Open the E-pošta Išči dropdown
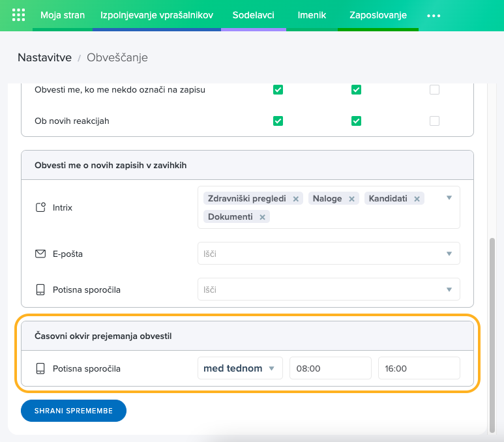The height and width of the screenshot is (442, 504). [329, 254]
